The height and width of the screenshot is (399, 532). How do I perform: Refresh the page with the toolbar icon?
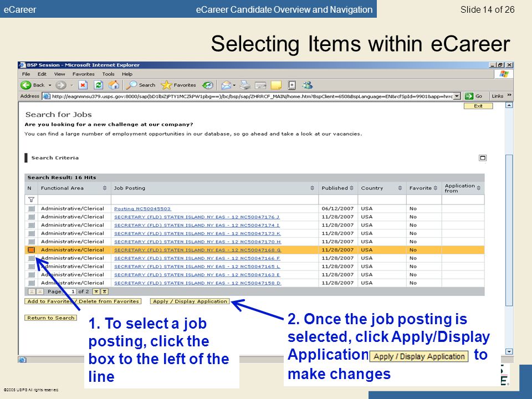[x=99, y=85]
